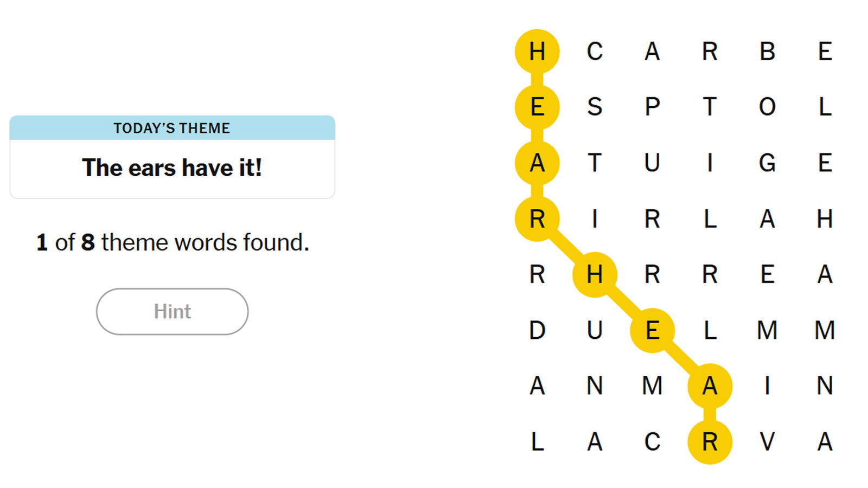Image resolution: width=868 pixels, height=488 pixels.
Task: Select highlighted A in the third row
Action: pos(537,163)
